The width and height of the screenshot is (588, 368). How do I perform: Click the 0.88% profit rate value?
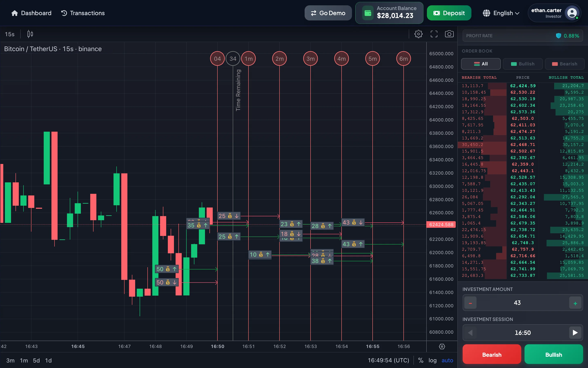click(x=571, y=36)
